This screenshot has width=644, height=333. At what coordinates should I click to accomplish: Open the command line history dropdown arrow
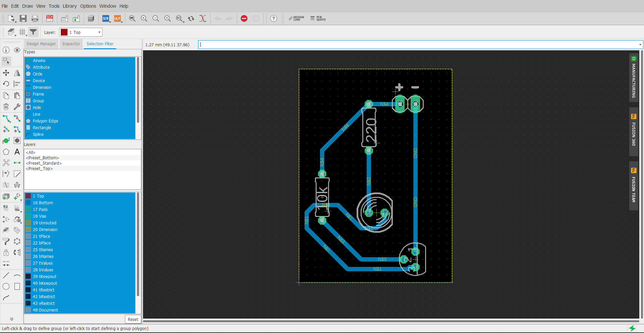tap(640, 45)
